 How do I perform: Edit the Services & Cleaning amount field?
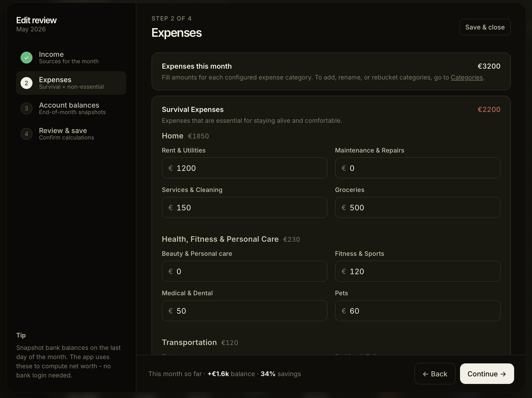pyautogui.click(x=245, y=207)
